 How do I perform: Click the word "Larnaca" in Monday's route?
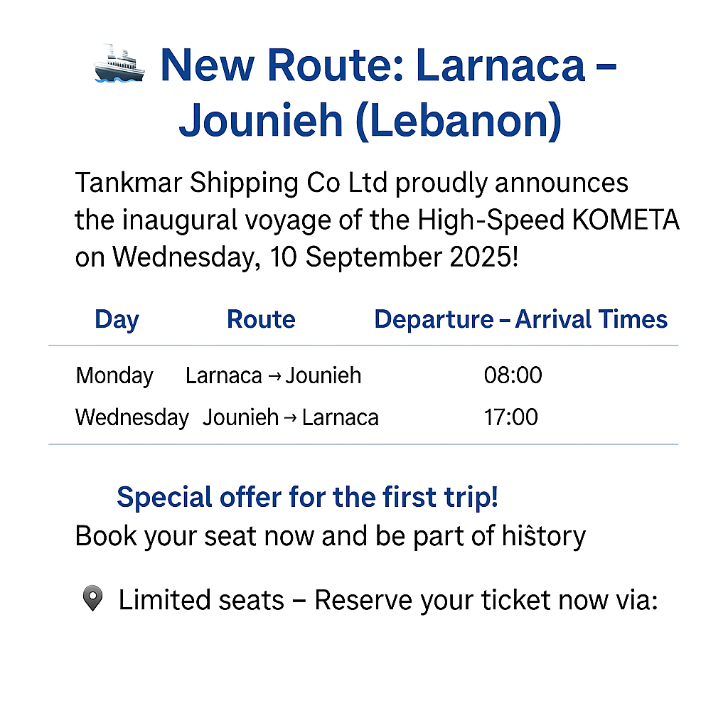(x=224, y=375)
